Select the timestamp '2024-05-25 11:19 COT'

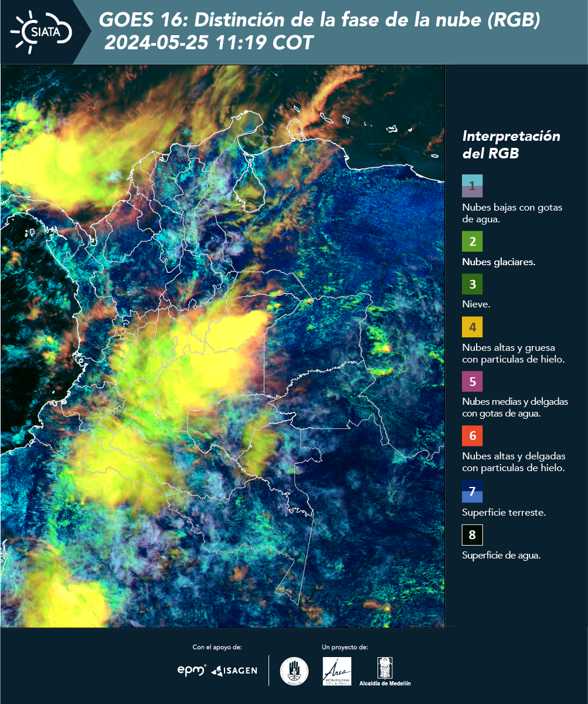(209, 43)
